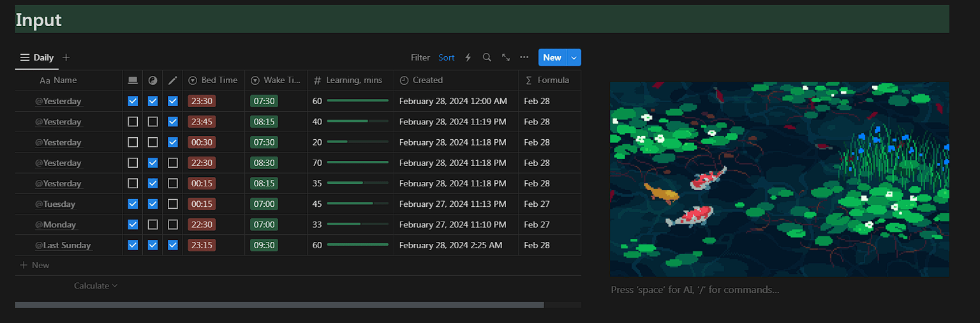Open the dropdown arrow next to the New button
This screenshot has width=980, height=323.
[574, 57]
